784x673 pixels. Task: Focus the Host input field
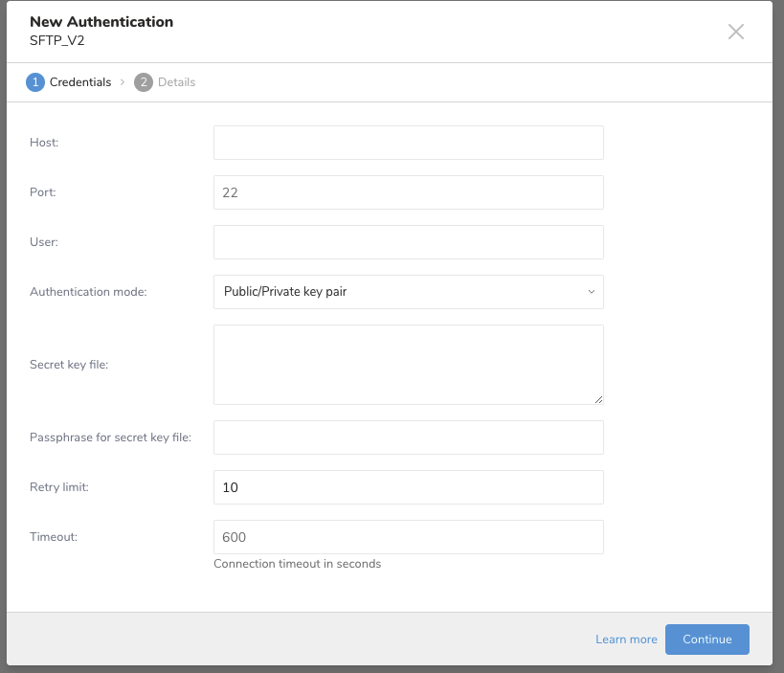(x=408, y=143)
